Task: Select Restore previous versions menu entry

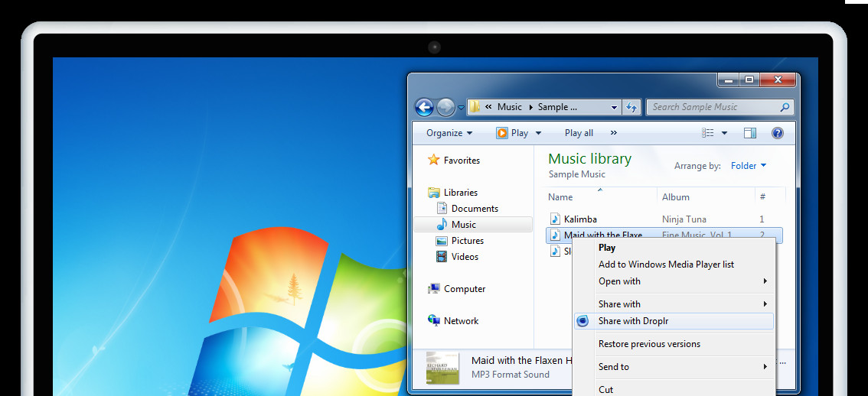Action: coord(649,344)
